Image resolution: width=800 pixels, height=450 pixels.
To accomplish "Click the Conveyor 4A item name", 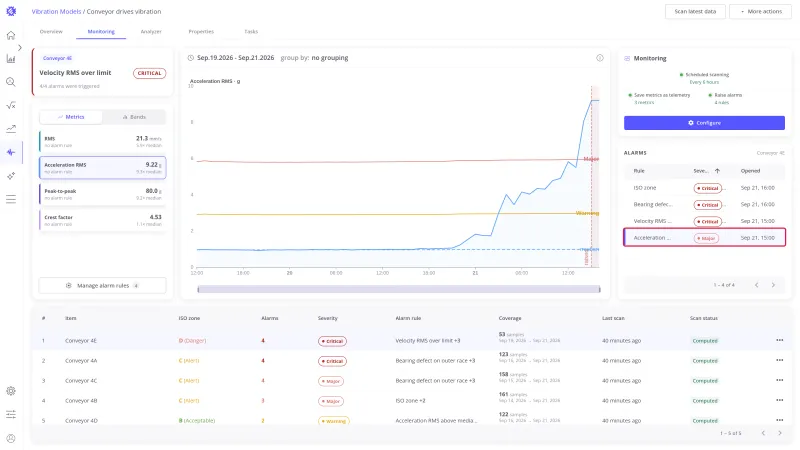I will tap(81, 361).
